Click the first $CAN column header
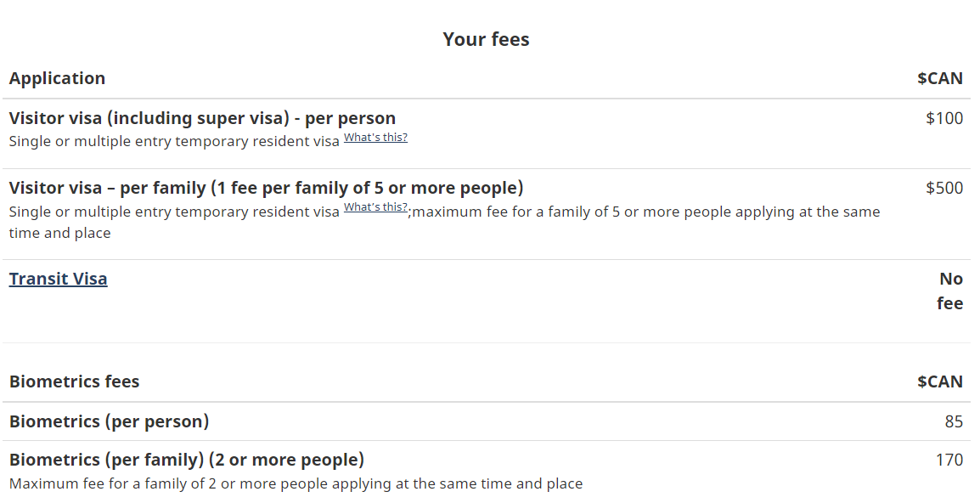 pyautogui.click(x=940, y=78)
